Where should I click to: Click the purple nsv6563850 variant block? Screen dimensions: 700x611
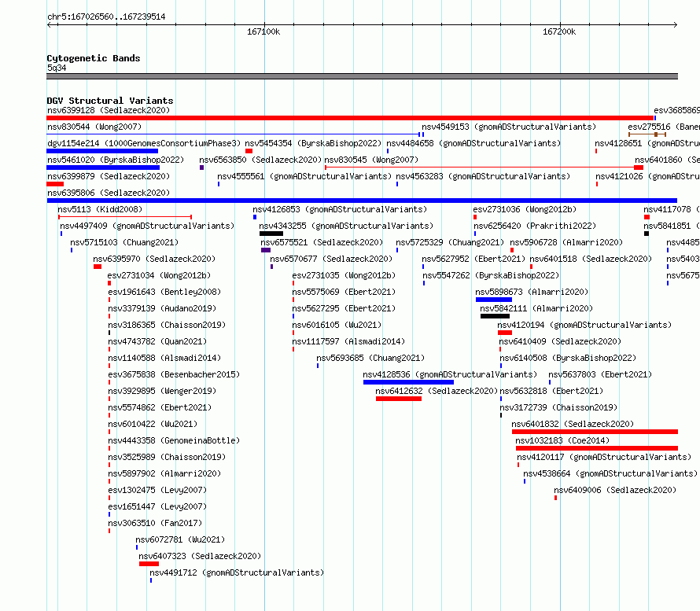[x=202, y=167]
